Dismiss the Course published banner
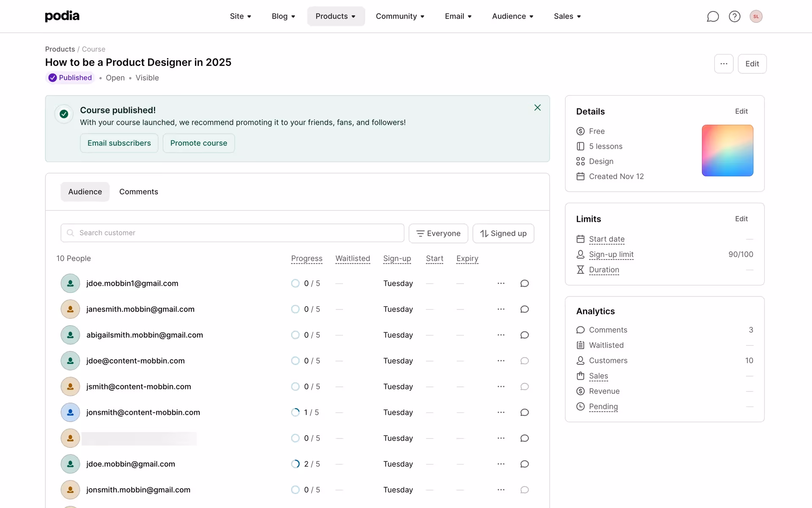This screenshot has width=812, height=508. click(537, 108)
